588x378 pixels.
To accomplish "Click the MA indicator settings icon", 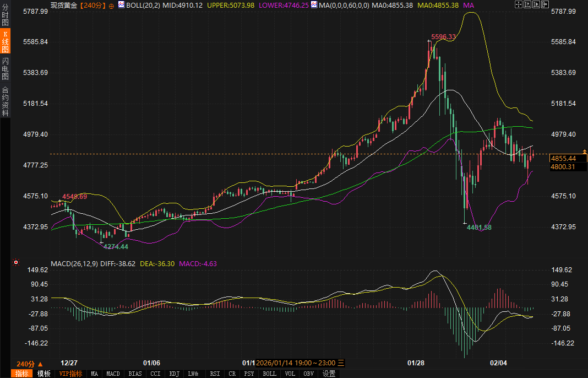I will click(314, 5).
